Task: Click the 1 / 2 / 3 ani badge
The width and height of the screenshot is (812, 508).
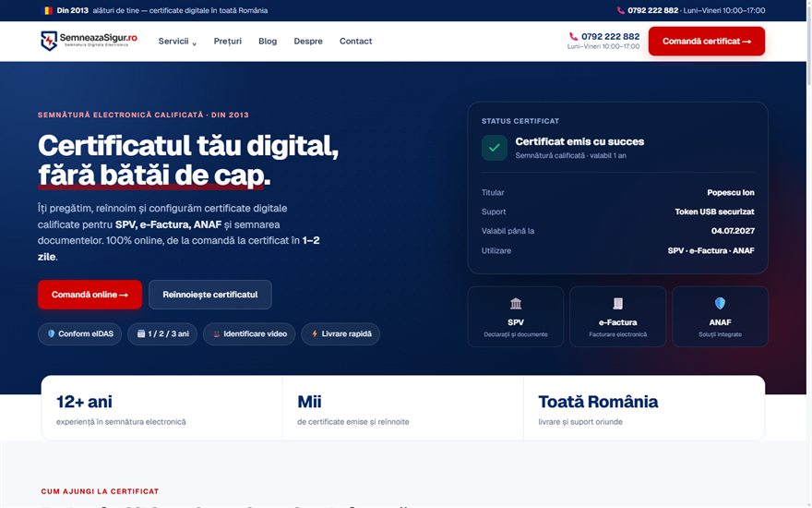Action: point(162,333)
